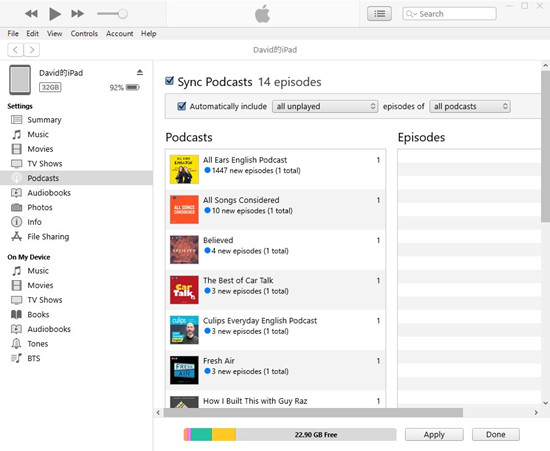The height and width of the screenshot is (451, 550).
Task: Click the 1447 new episodes text
Action: point(256,171)
